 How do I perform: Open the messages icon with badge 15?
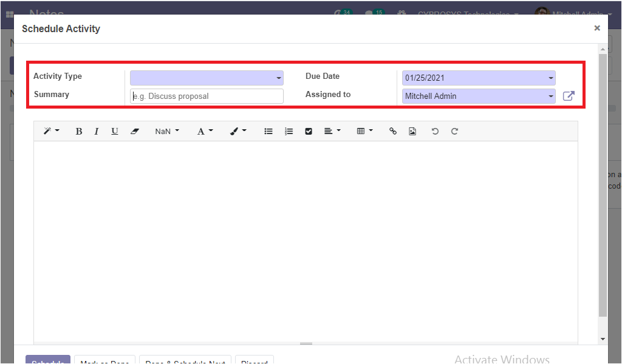374,12
